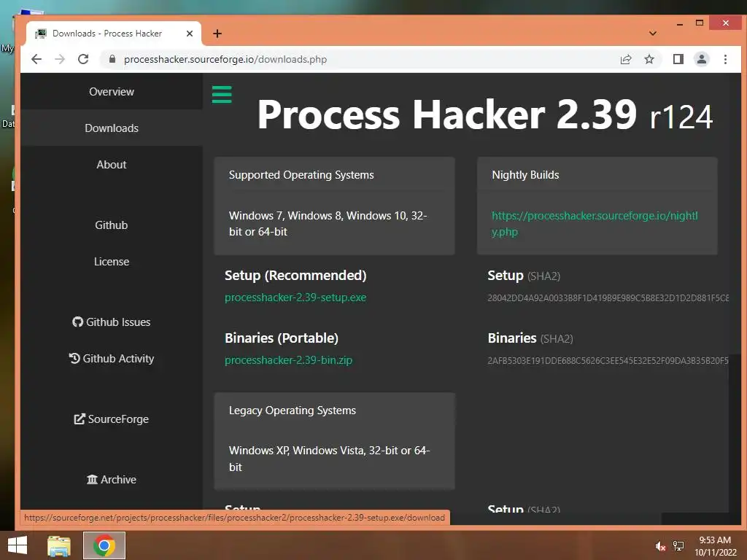This screenshot has height=560, width=747.
Task: Minimize the Chrome window
Action: [680, 23]
